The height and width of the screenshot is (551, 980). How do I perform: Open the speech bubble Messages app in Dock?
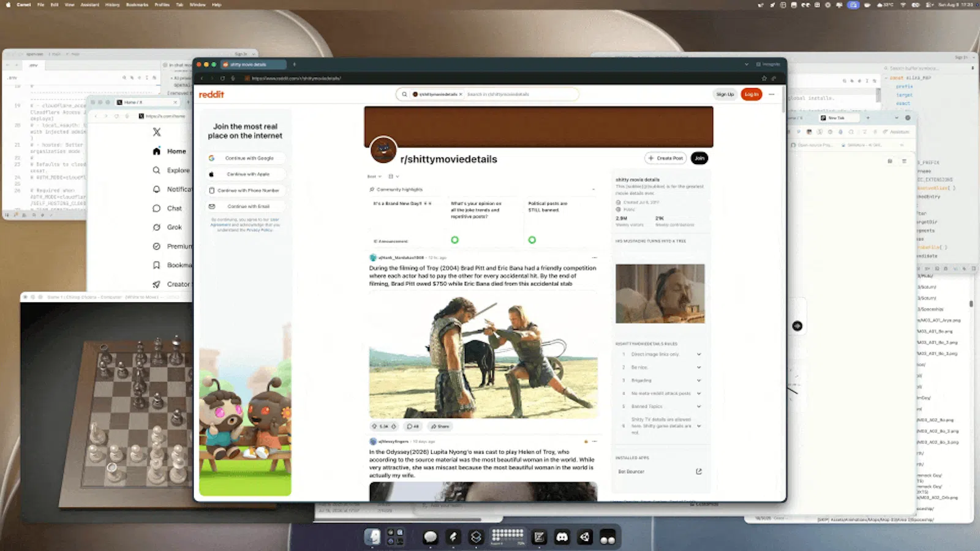point(431,537)
